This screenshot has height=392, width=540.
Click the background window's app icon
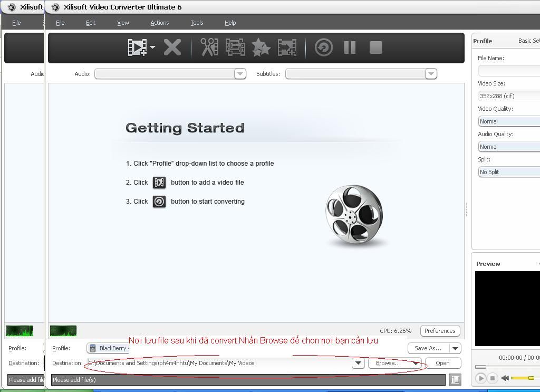[x=12, y=7]
